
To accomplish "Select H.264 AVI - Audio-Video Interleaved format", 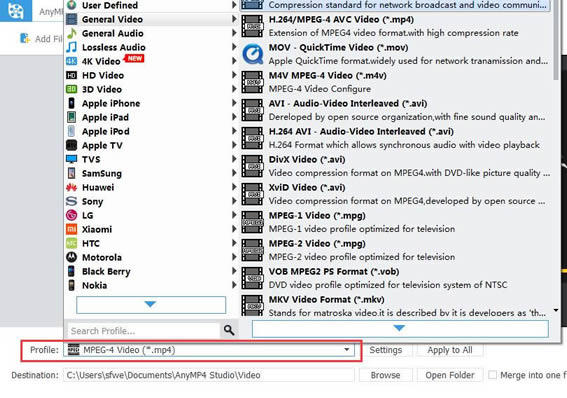I will coord(396,138).
